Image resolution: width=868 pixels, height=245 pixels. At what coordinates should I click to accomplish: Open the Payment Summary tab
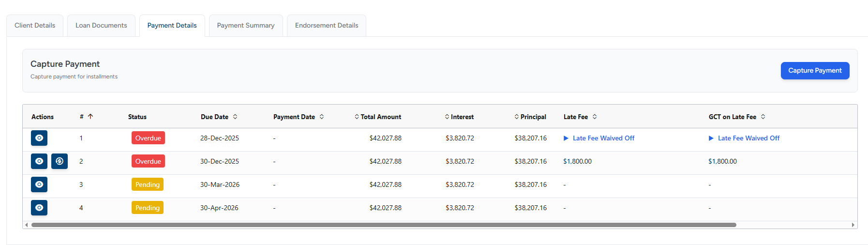[246, 26]
